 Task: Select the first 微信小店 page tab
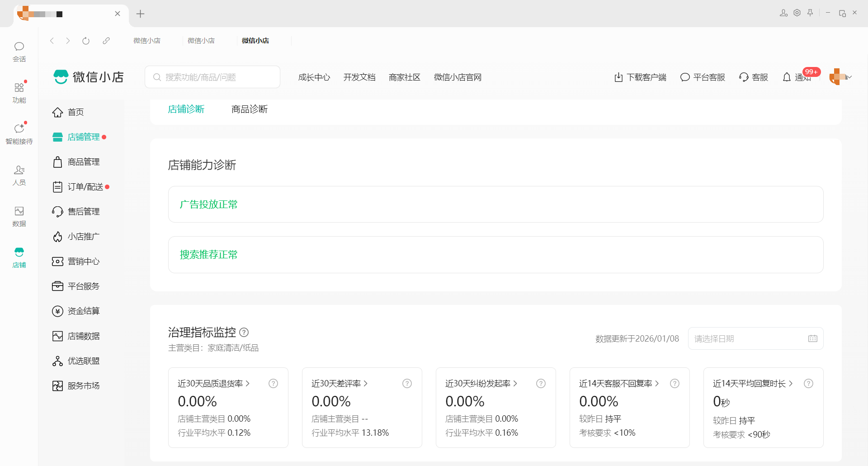pos(147,41)
